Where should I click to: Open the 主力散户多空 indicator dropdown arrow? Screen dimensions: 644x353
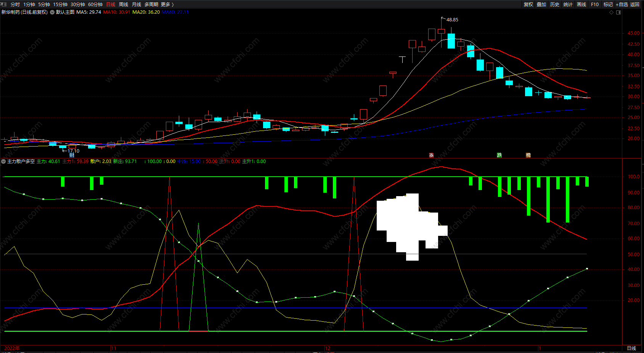click(x=3, y=161)
